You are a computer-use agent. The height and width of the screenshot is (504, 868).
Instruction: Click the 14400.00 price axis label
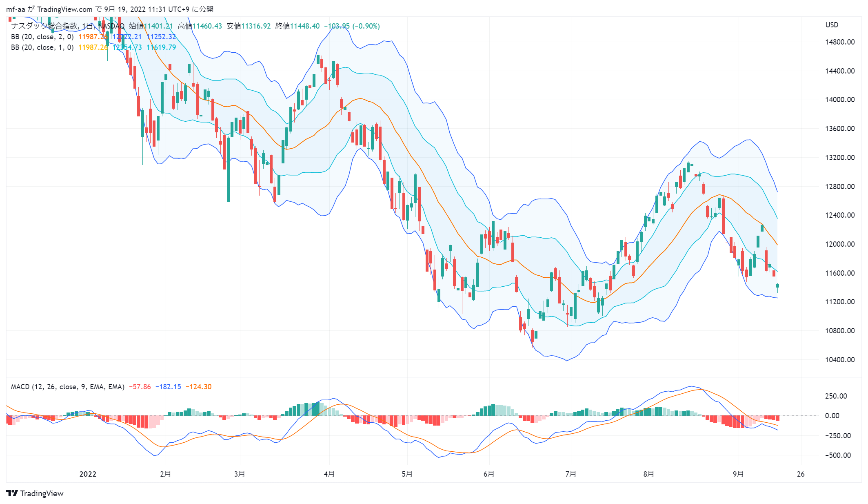[840, 71]
